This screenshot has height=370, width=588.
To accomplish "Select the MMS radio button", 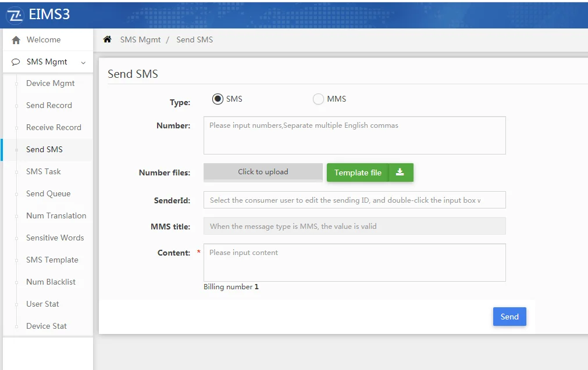I will point(318,99).
